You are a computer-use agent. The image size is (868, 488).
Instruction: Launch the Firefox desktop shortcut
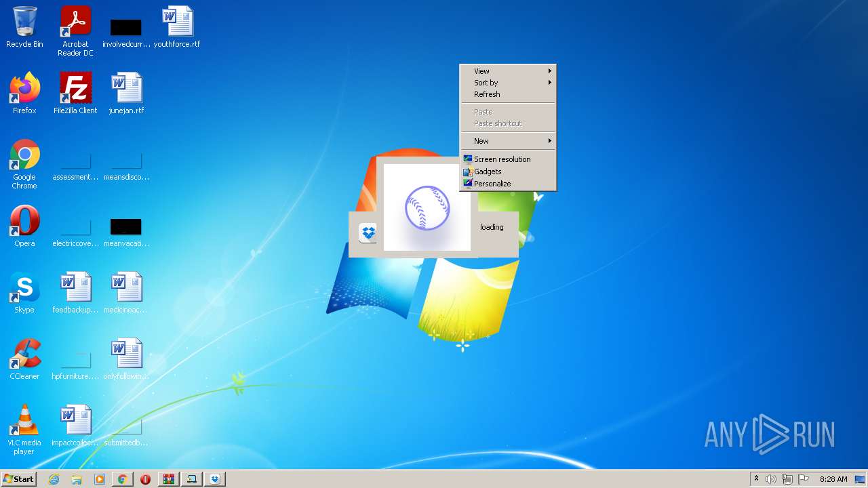24,94
